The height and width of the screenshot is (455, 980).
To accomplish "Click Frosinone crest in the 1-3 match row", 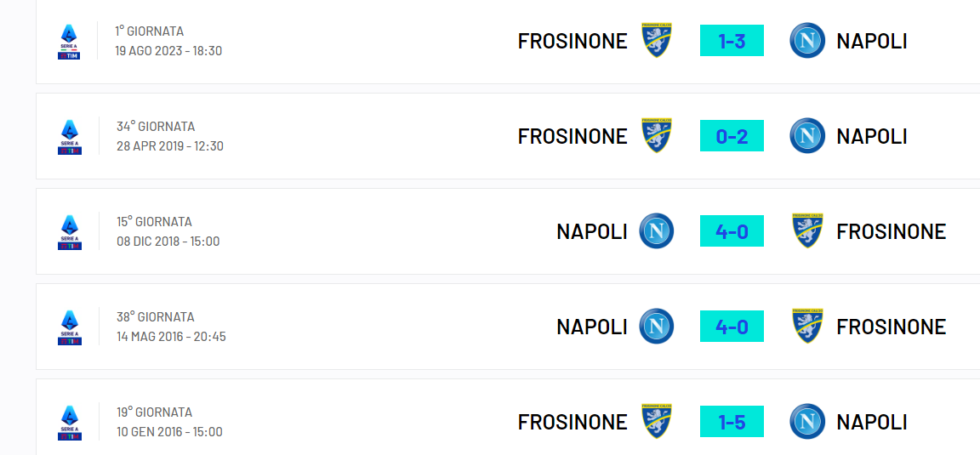I will (656, 41).
